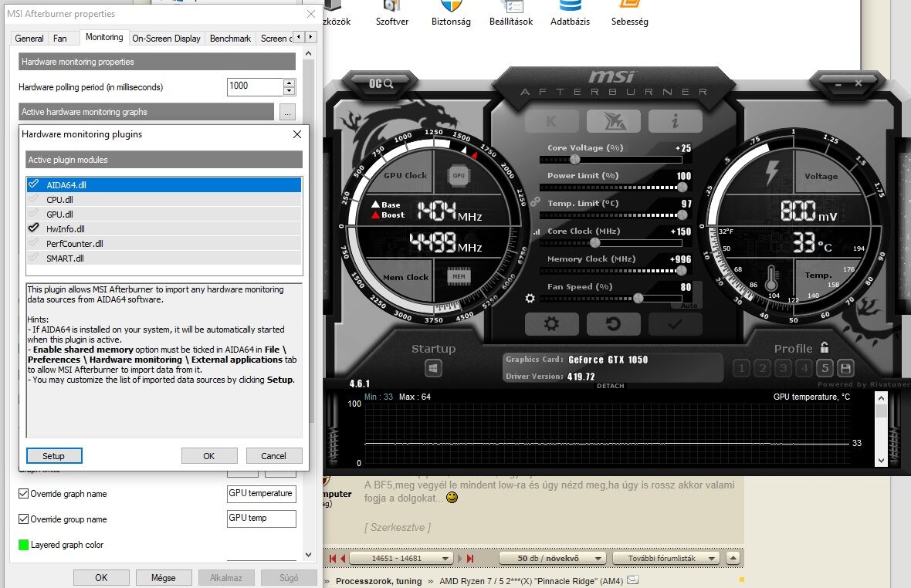Click the Processzorok, tuning breadcrumb link
Screen dimensions: 911x588
click(379, 581)
